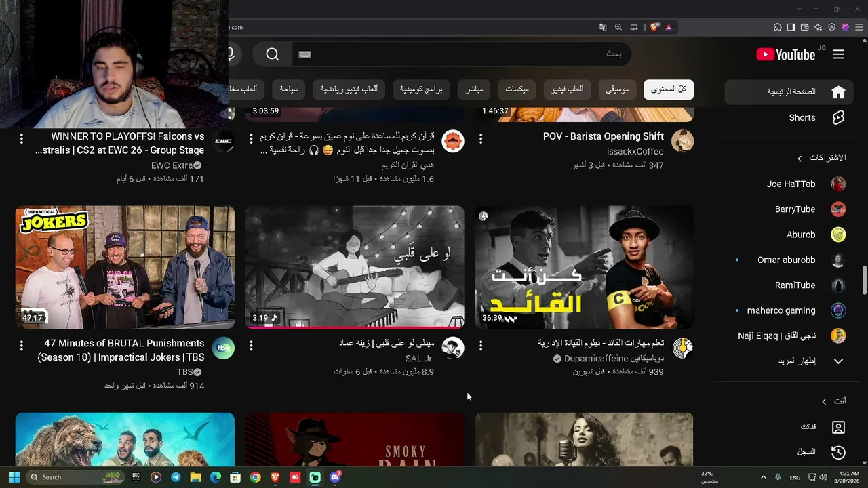
Task: Show hidden system tray icons
Action: tap(764, 477)
